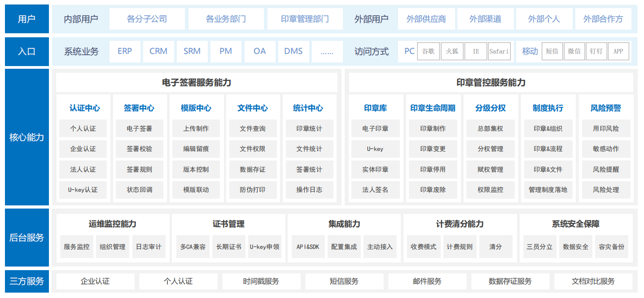This screenshot has height=298, width=644.
Task: Select the 钉钉 mobile access box
Action: [x=596, y=51]
